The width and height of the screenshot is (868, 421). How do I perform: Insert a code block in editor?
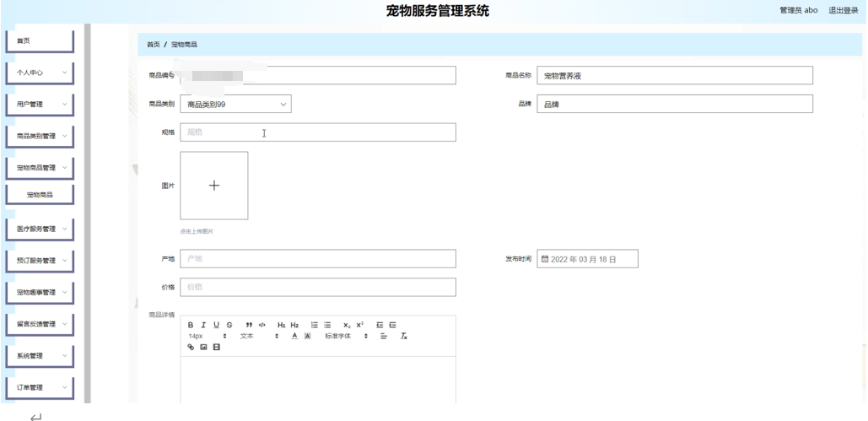pyautogui.click(x=262, y=325)
